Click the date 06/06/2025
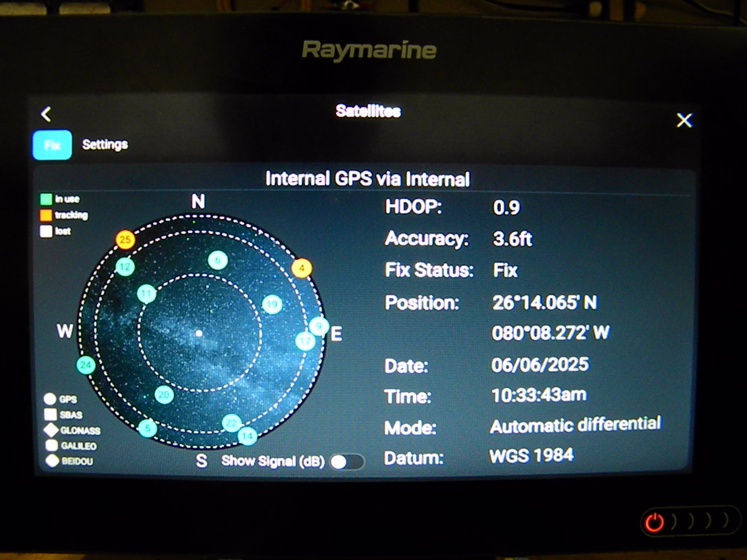747x560 pixels. coord(540,365)
